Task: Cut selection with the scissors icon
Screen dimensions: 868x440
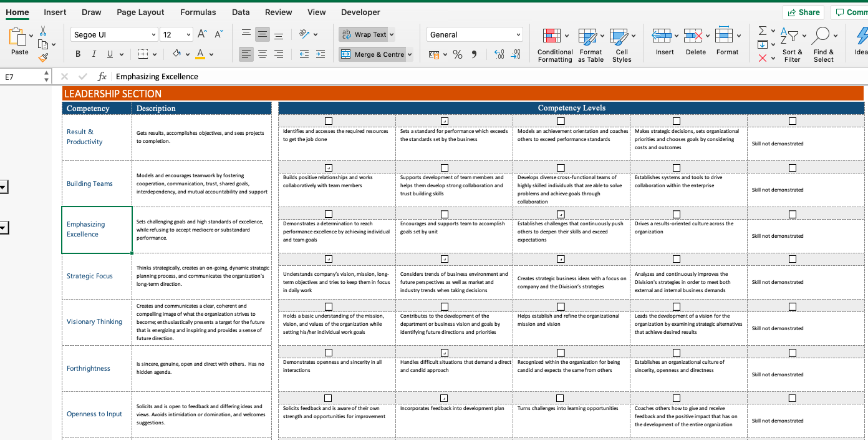Action: tap(43, 31)
